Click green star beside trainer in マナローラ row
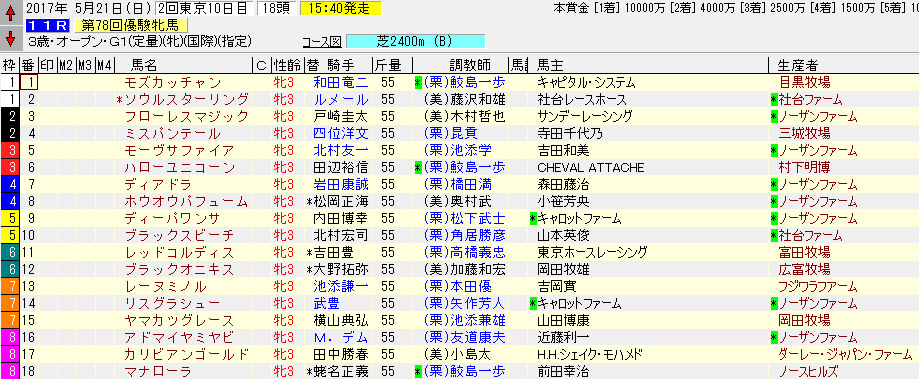Viewport: 919px width, 379px height. point(417,371)
